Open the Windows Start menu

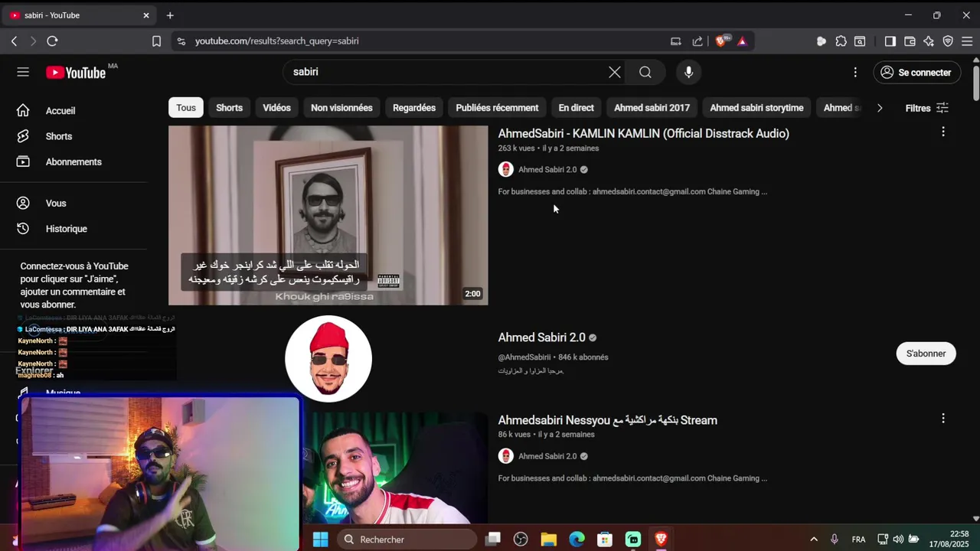point(320,540)
